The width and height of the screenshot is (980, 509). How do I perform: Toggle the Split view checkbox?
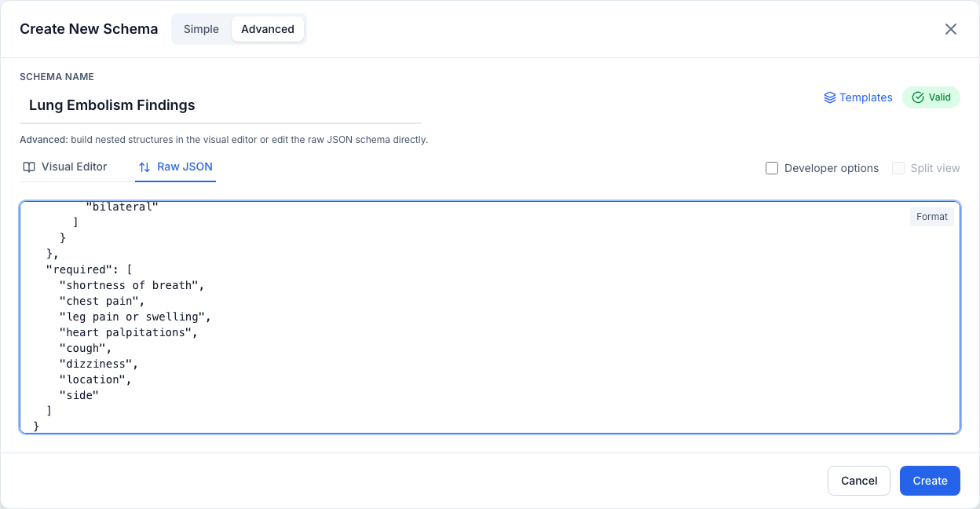898,168
